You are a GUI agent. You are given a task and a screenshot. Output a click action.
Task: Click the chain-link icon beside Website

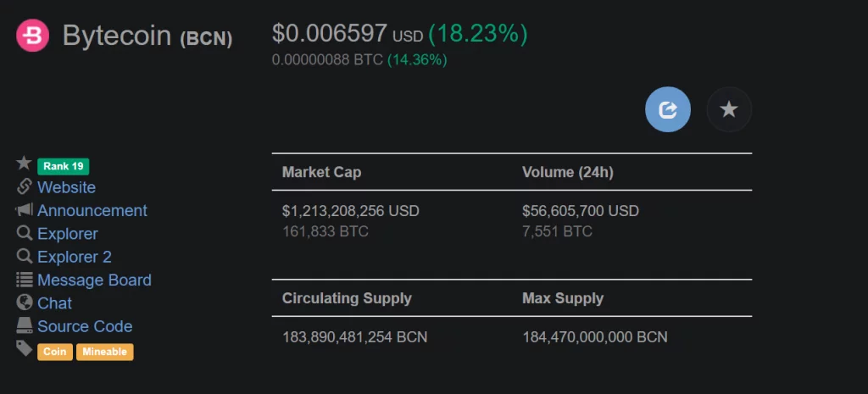click(25, 186)
